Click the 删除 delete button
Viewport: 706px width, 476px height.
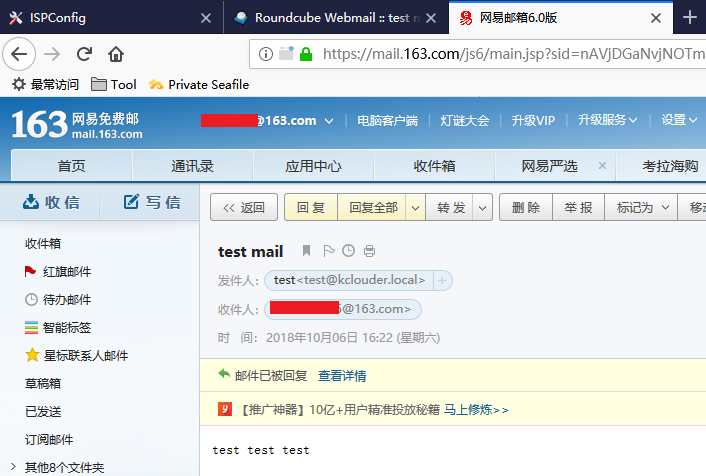pos(526,208)
